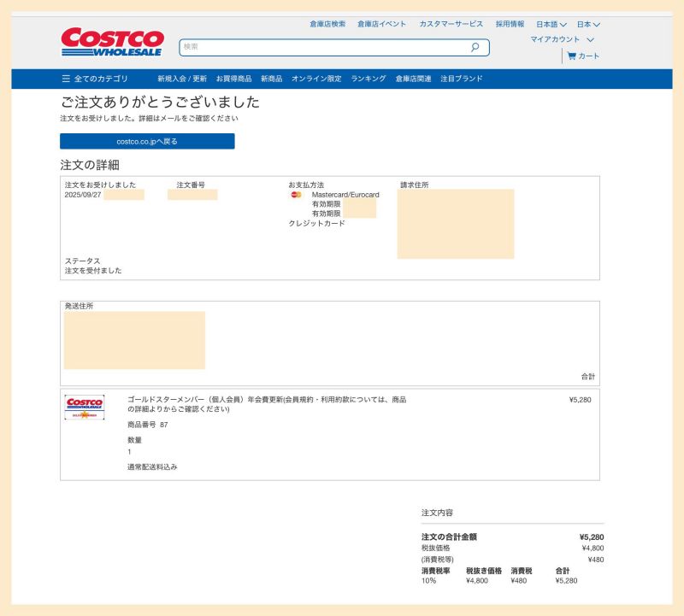684x616 pixels.
Task: Click the Costco Wholesale logo
Action: (112, 43)
